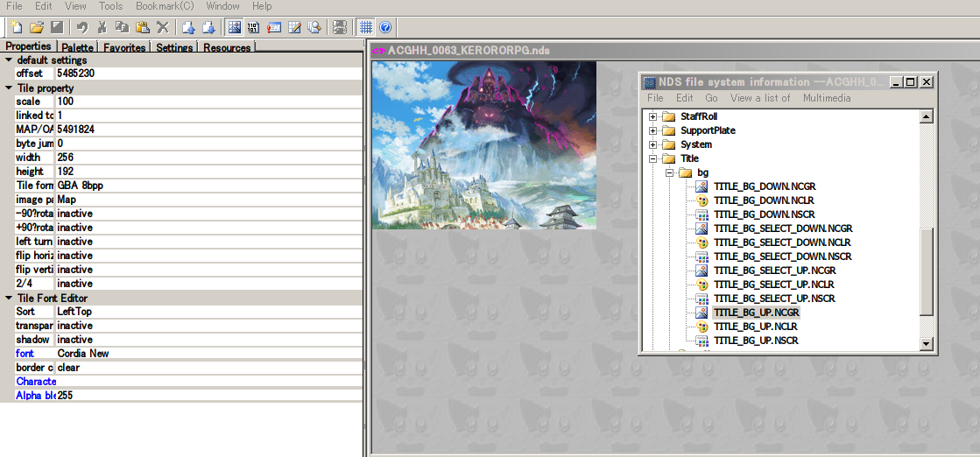
Task: Click TITLE_BG_DOWN.NSCR screen map file icon
Action: [x=702, y=214]
